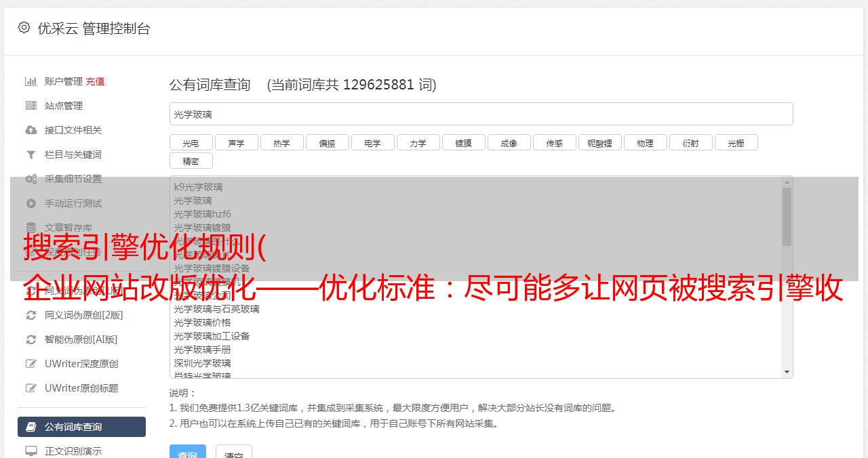Open 账户管理 in the sidebar
Screen dimensions: 868x458
coord(63,81)
